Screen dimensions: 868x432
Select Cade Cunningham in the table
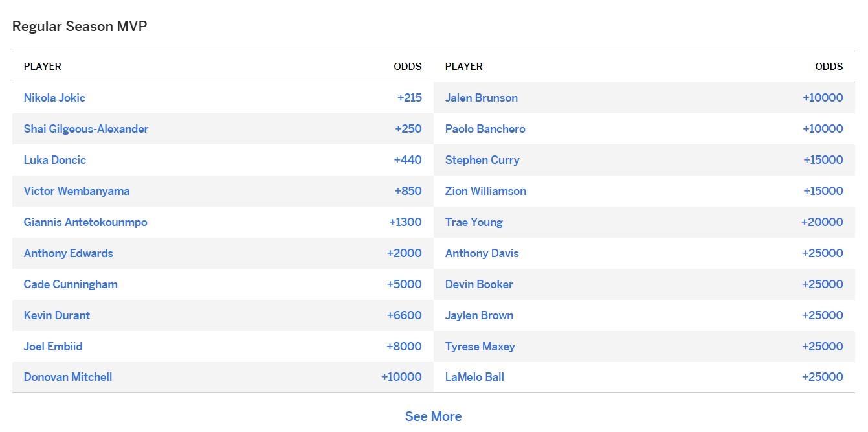[71, 284]
